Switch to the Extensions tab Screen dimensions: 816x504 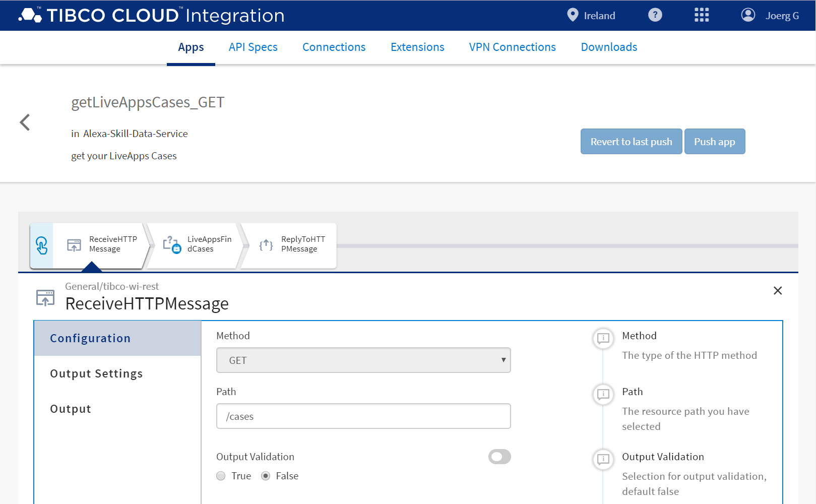click(417, 47)
